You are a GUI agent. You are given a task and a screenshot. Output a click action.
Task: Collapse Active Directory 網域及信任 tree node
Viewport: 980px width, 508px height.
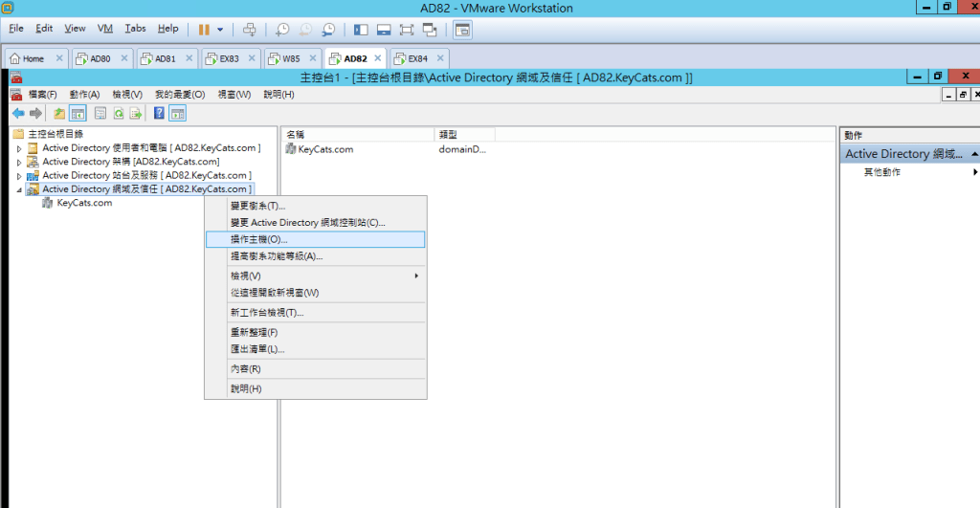(x=18, y=190)
